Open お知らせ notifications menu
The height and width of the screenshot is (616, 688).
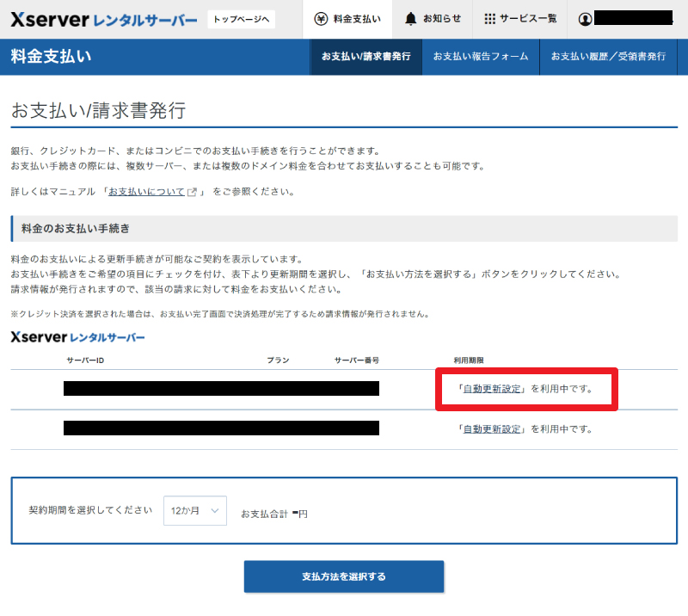[433, 19]
